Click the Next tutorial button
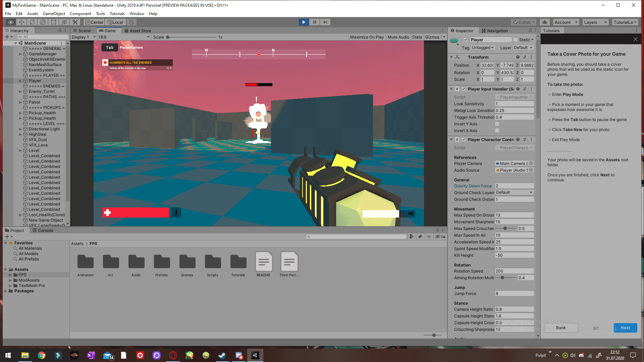The height and width of the screenshot is (362, 644). (x=625, y=328)
